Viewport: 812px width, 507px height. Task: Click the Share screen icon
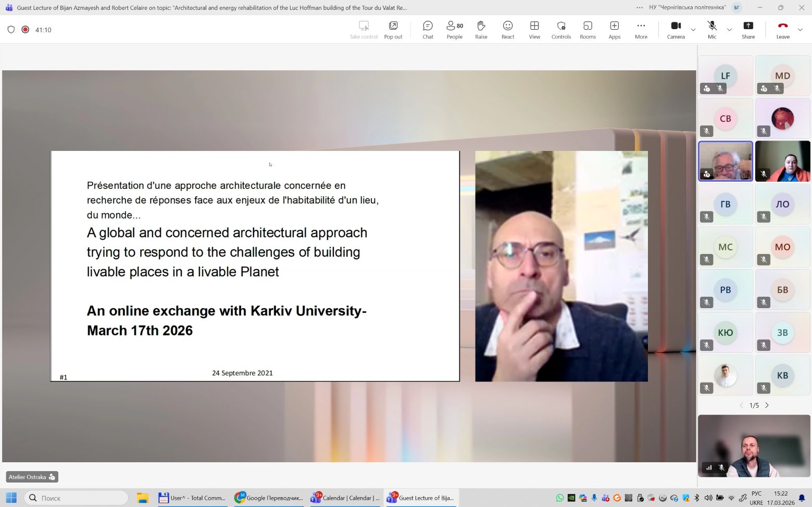pos(748,30)
